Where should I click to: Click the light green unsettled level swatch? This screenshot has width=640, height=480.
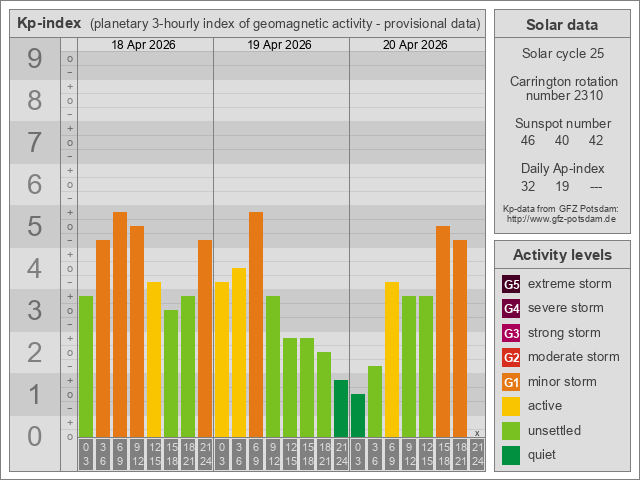pyautogui.click(x=511, y=431)
